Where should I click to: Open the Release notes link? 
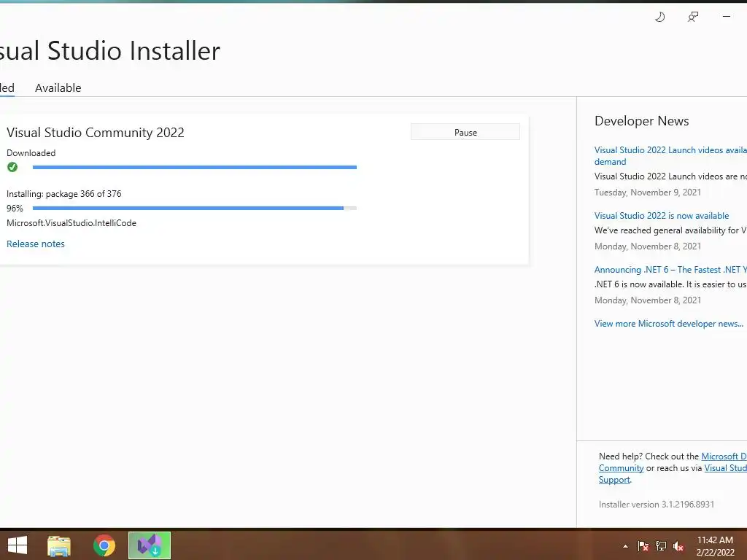coord(36,244)
